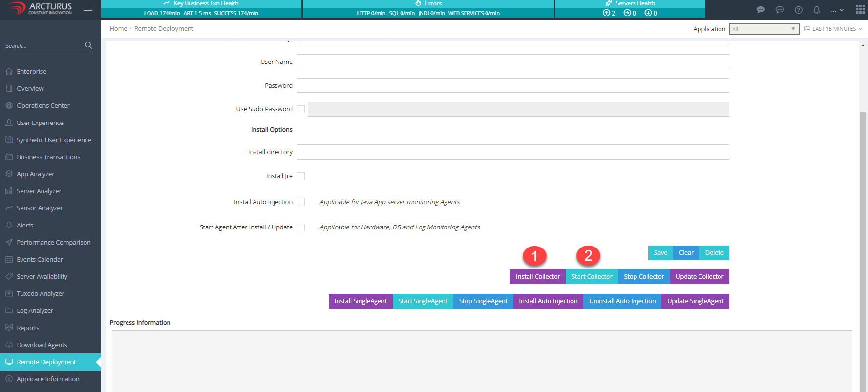Image resolution: width=868 pixels, height=392 pixels.
Task: Click the Arcturus logo
Action: tap(40, 8)
